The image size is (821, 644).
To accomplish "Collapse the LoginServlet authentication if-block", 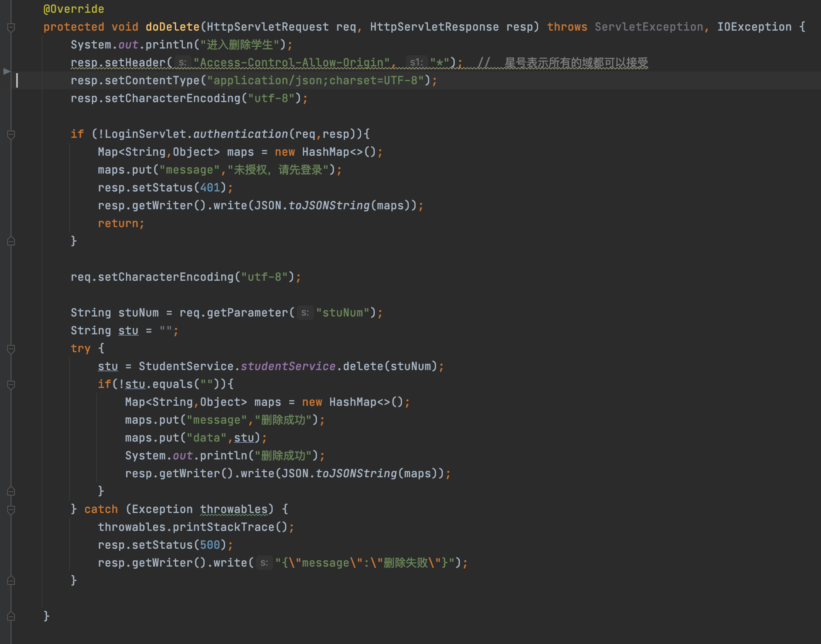I will pyautogui.click(x=11, y=134).
